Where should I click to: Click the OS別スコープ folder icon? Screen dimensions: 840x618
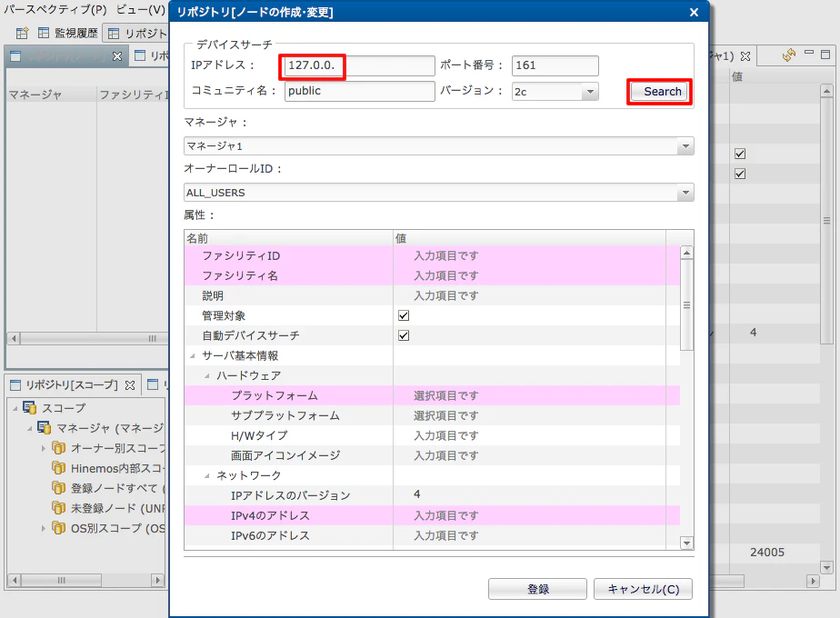pos(58,528)
